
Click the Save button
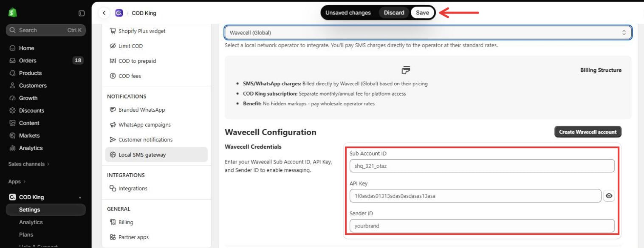(x=422, y=13)
